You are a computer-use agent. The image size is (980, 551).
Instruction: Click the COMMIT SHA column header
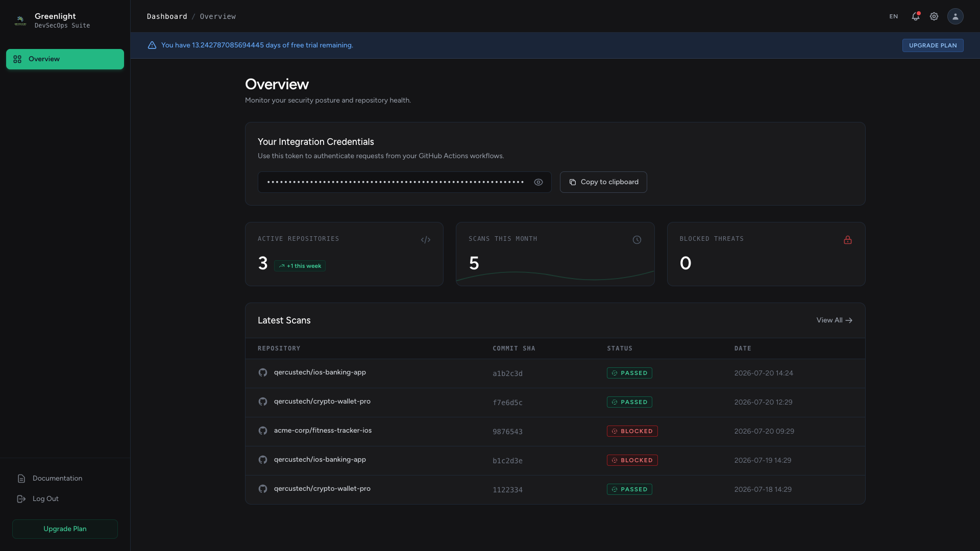(513, 348)
